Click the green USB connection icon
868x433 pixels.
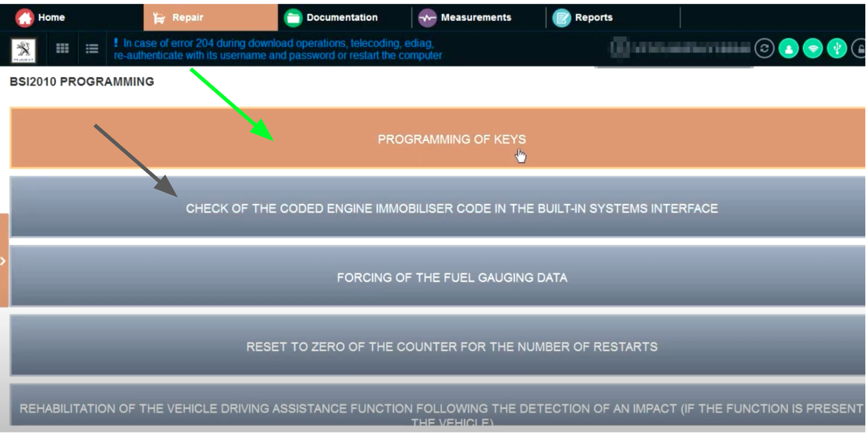837,49
